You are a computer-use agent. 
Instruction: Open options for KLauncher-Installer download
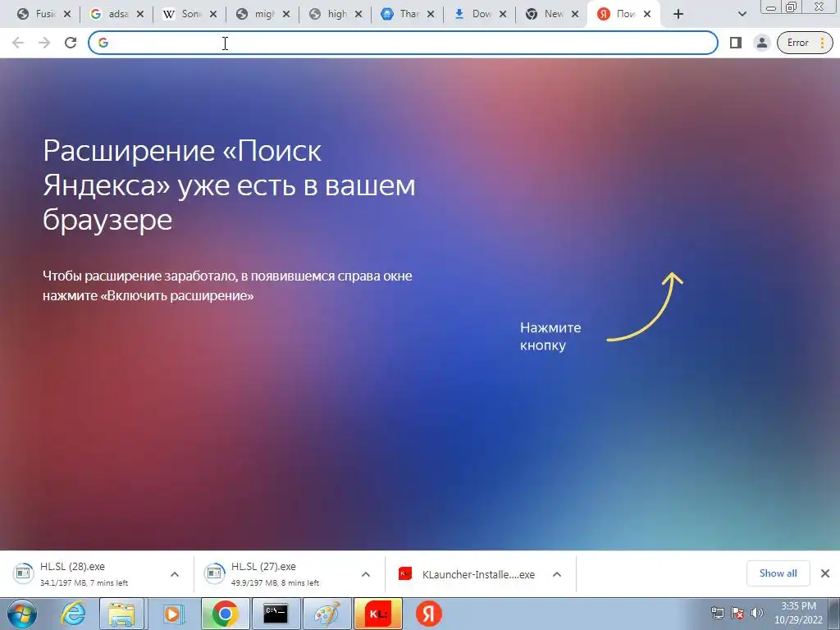tap(557, 574)
